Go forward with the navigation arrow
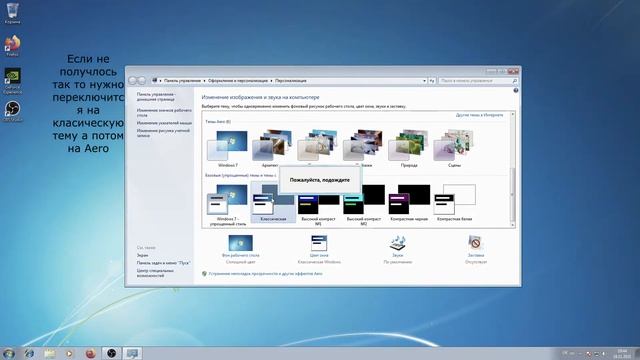The width and height of the screenshot is (640, 360). point(141,81)
